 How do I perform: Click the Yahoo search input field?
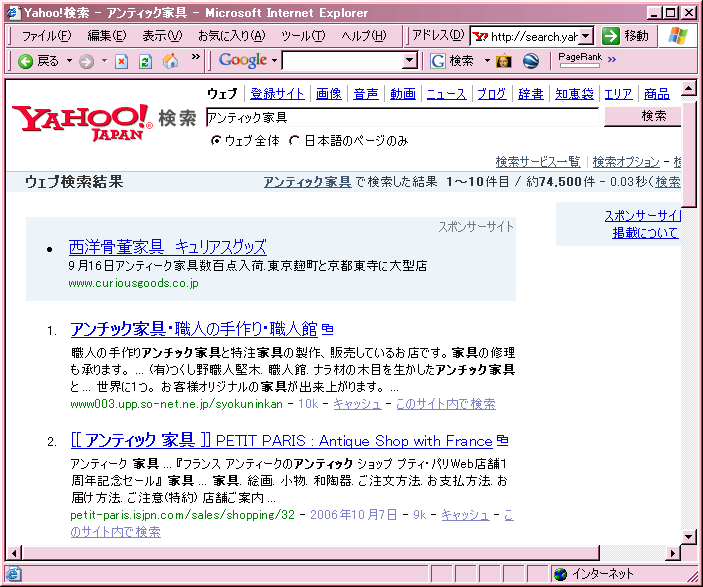click(x=402, y=117)
